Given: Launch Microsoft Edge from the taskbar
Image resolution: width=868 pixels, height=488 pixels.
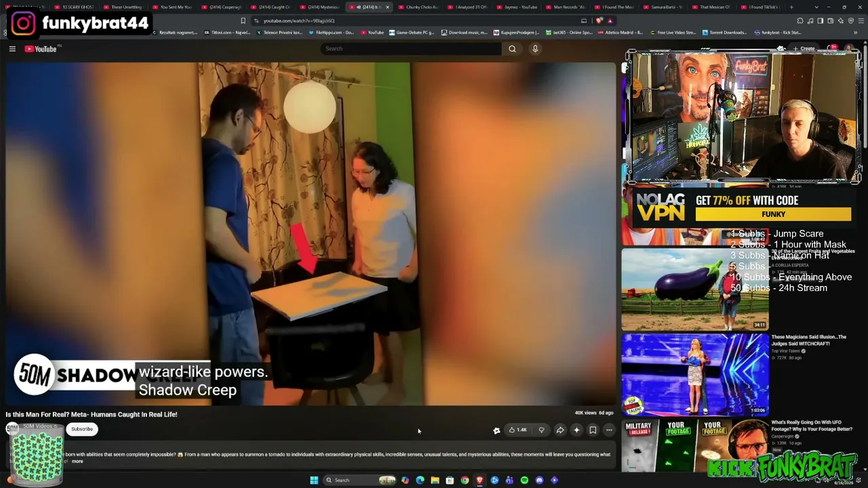Looking at the screenshot, I should tap(420, 481).
